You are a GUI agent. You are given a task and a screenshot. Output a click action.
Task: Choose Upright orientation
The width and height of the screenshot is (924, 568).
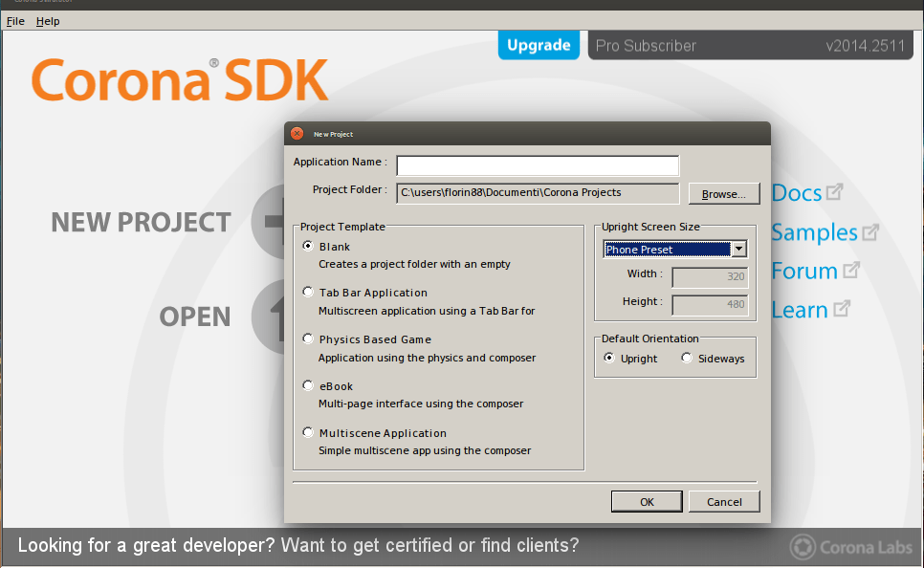click(609, 358)
